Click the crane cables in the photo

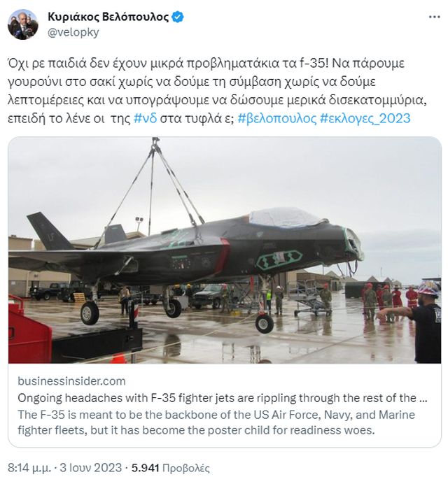pos(153,189)
